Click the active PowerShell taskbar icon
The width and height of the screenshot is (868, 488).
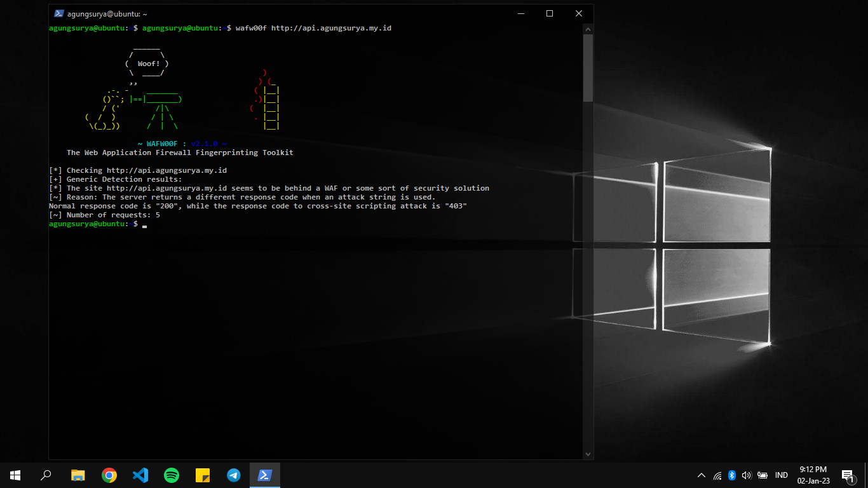[265, 475]
